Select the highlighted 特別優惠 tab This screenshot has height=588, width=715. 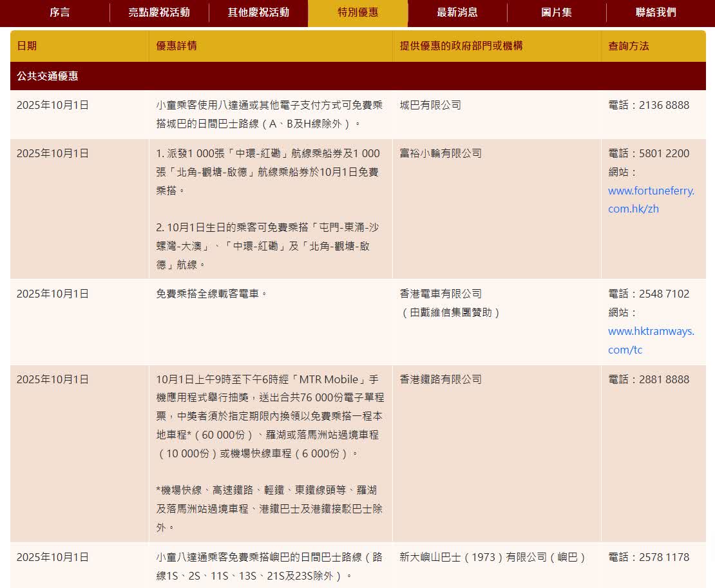(x=358, y=12)
